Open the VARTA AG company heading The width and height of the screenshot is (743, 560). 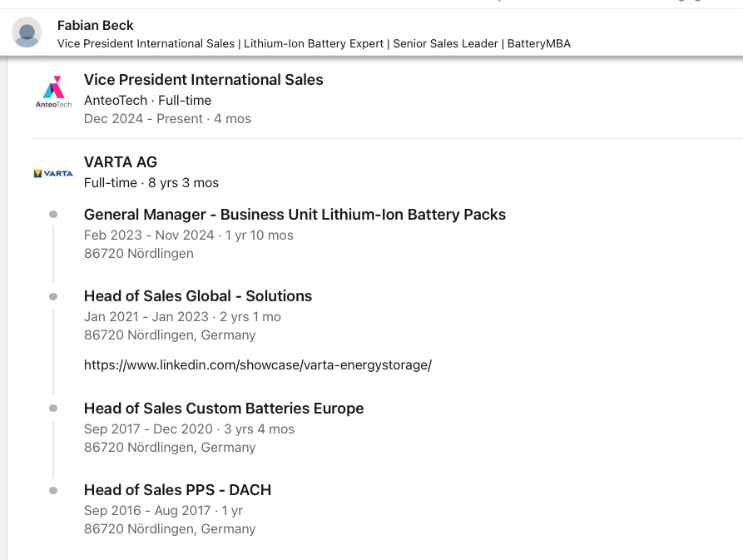pyautogui.click(x=121, y=162)
